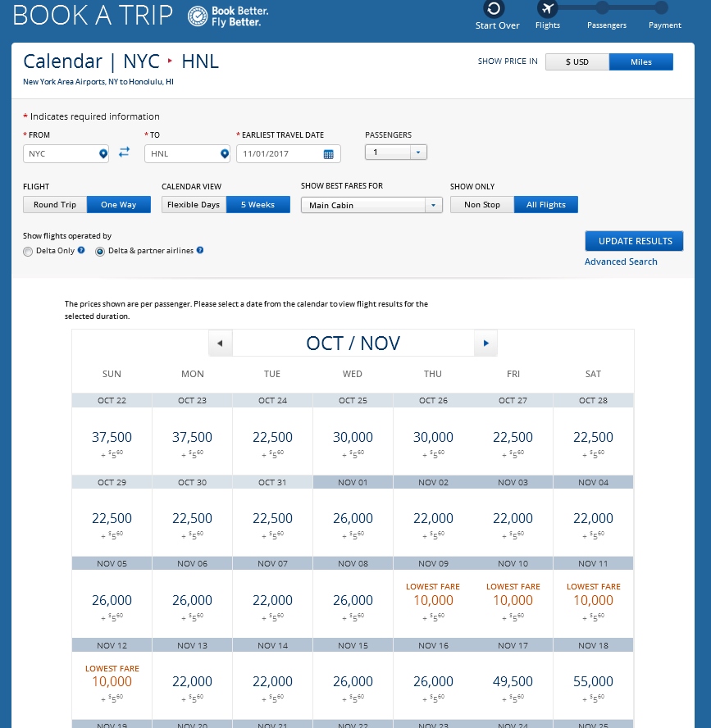Select the Flights airplane step icon
Screen dimensions: 711x728
(x=547, y=9)
